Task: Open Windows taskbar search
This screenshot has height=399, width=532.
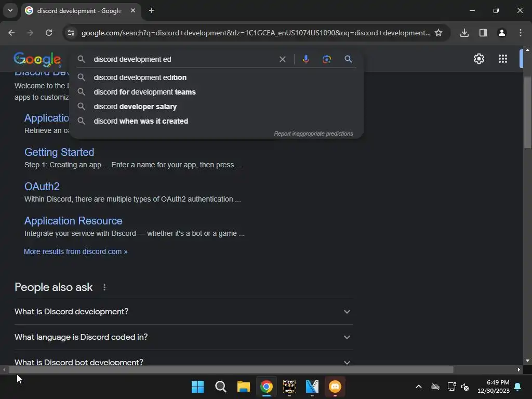Action: (220, 387)
